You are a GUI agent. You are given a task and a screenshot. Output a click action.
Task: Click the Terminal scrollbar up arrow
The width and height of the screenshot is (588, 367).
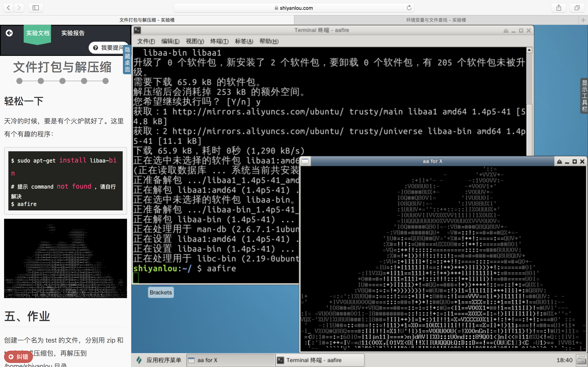(x=529, y=50)
